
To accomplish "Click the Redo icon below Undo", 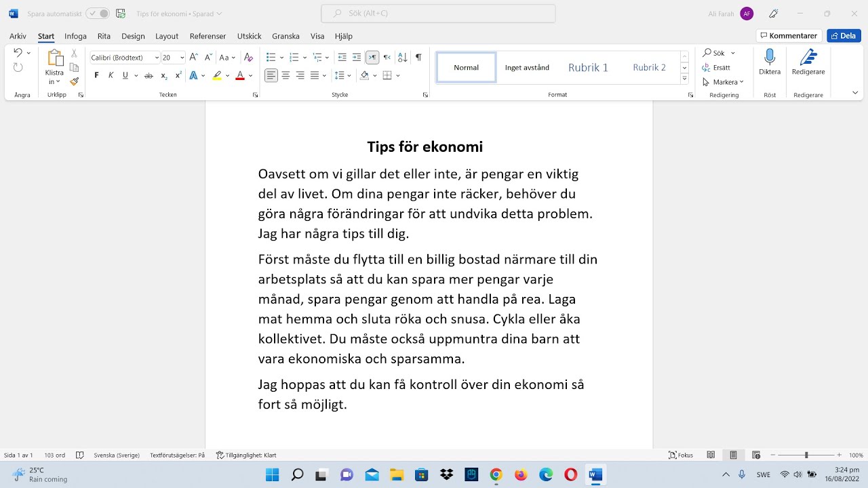I will (18, 68).
